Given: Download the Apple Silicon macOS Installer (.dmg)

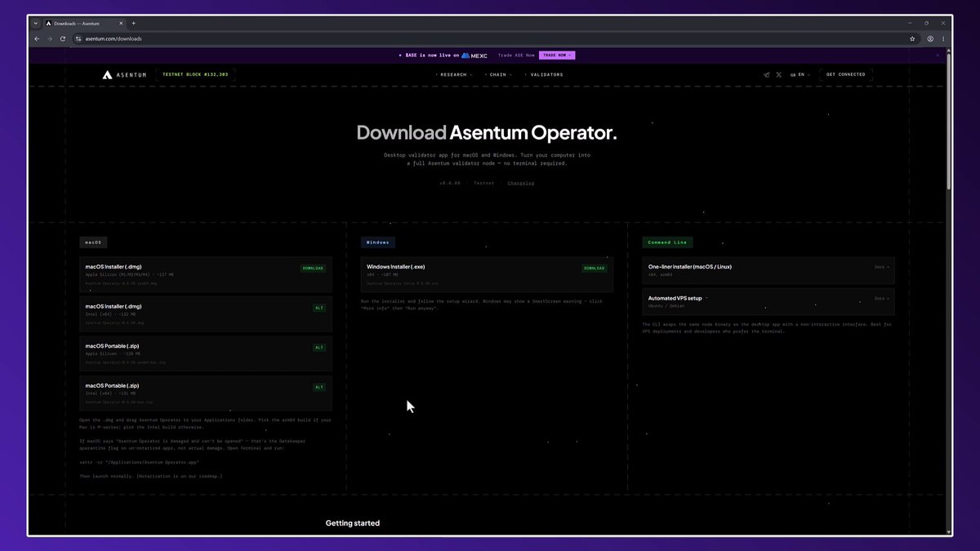Looking at the screenshot, I should (314, 268).
